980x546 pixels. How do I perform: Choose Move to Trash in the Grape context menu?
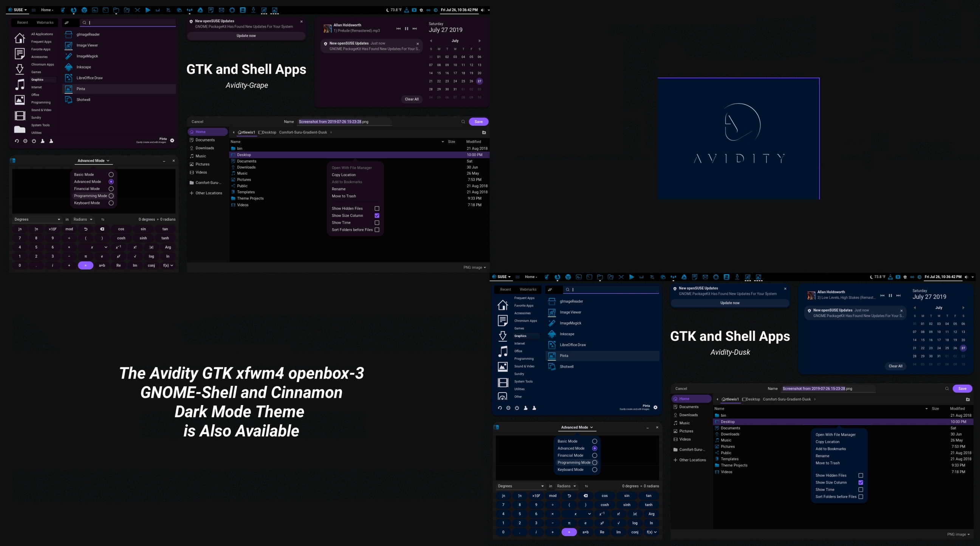pos(344,196)
